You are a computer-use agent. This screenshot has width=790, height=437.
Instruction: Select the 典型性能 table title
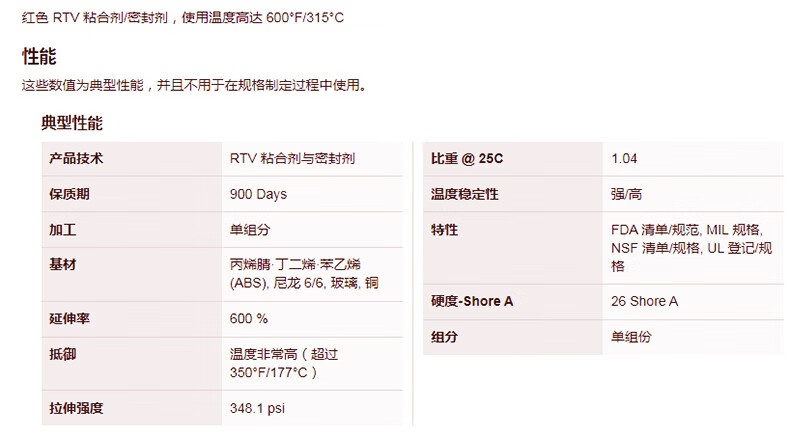click(x=72, y=123)
